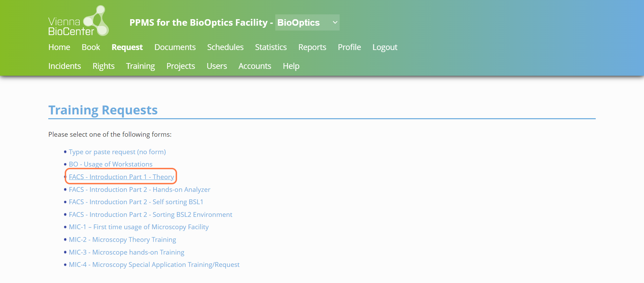Open the Schedules page
The image size is (644, 283).
point(225,47)
